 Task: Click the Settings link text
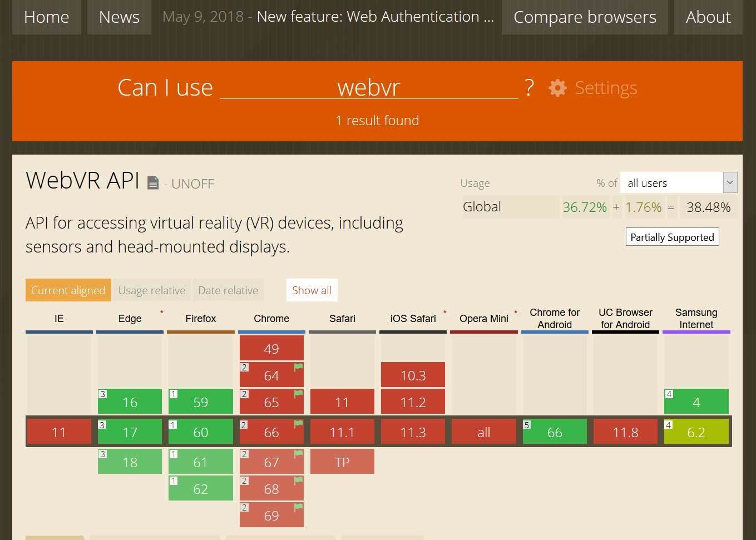tap(606, 88)
